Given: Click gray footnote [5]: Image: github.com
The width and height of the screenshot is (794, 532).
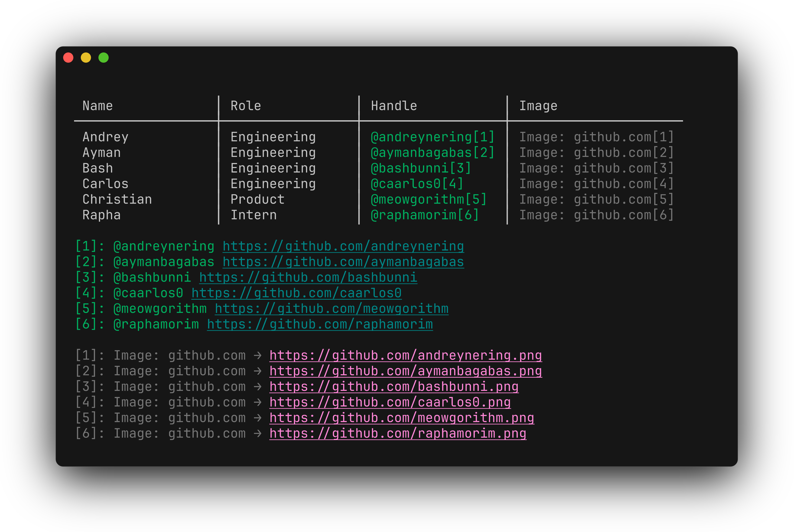Looking at the screenshot, I should pos(160,418).
